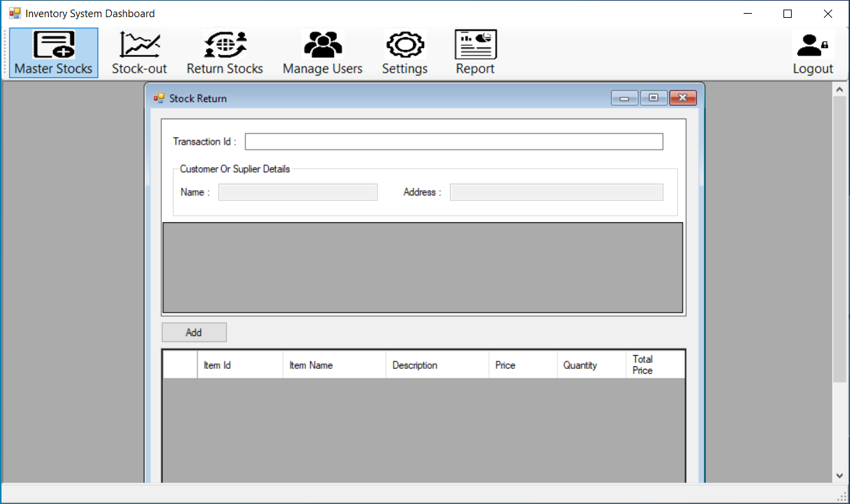Click the scroll down arrow of dashboard
Viewport: 850px width, 504px height.
839,475
